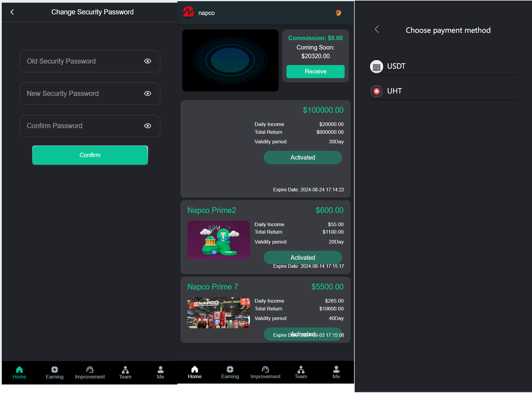
Task: Click the $1100.00 total return value
Action: 333,232
